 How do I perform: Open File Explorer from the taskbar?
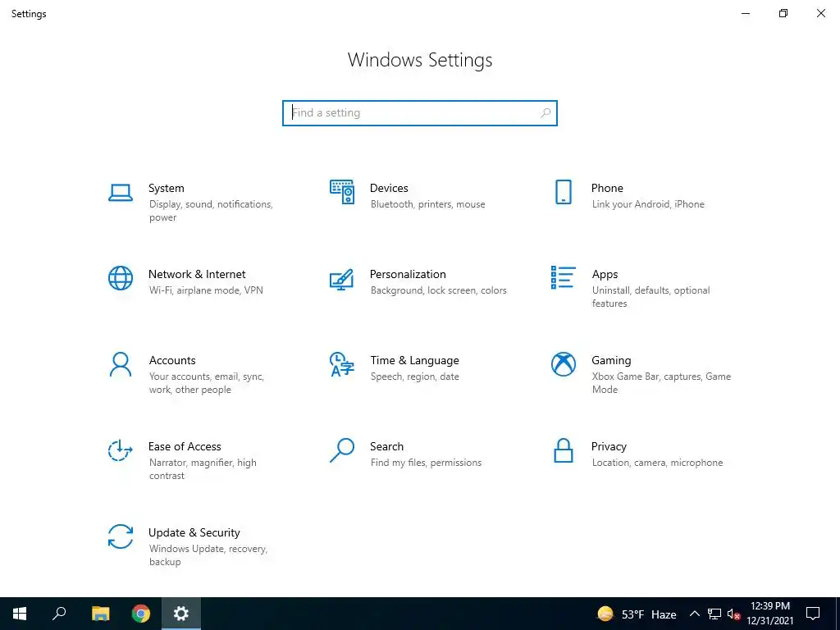(100, 614)
